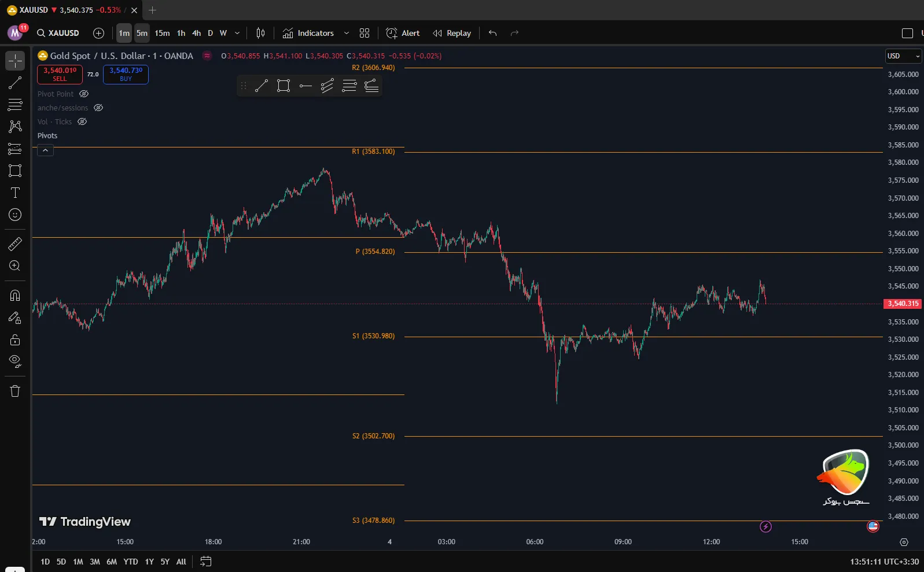Open the text annotation tool
Image resolution: width=924 pixels, height=572 pixels.
(x=15, y=193)
